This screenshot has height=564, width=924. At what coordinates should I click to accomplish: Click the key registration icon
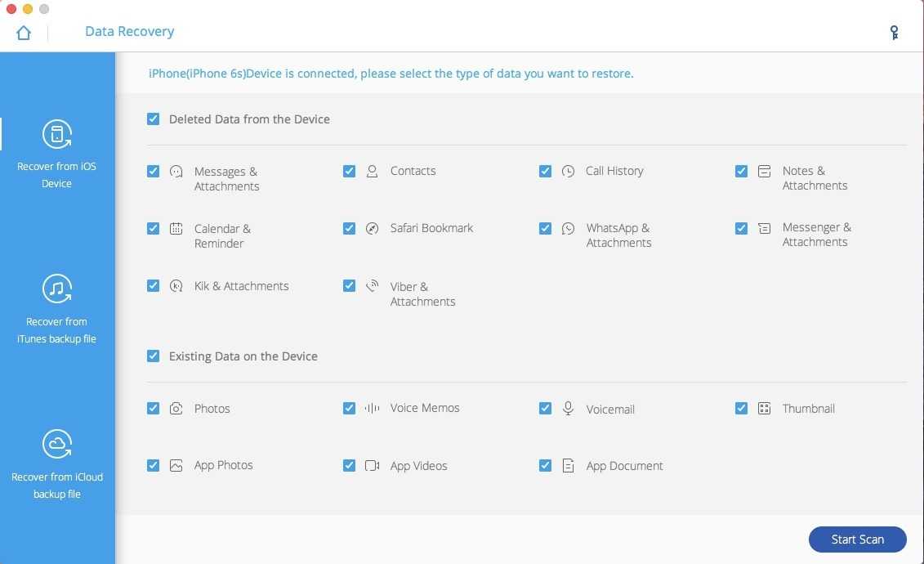tap(895, 33)
